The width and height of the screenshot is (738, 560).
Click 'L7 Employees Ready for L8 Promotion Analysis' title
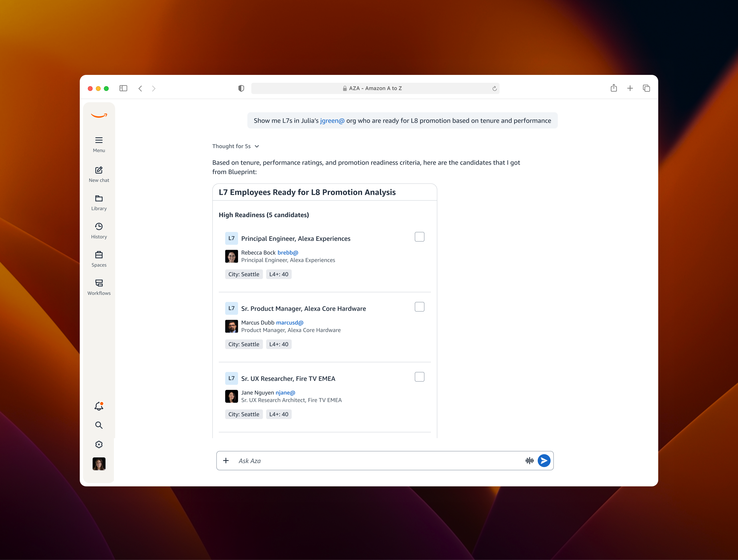click(x=307, y=192)
